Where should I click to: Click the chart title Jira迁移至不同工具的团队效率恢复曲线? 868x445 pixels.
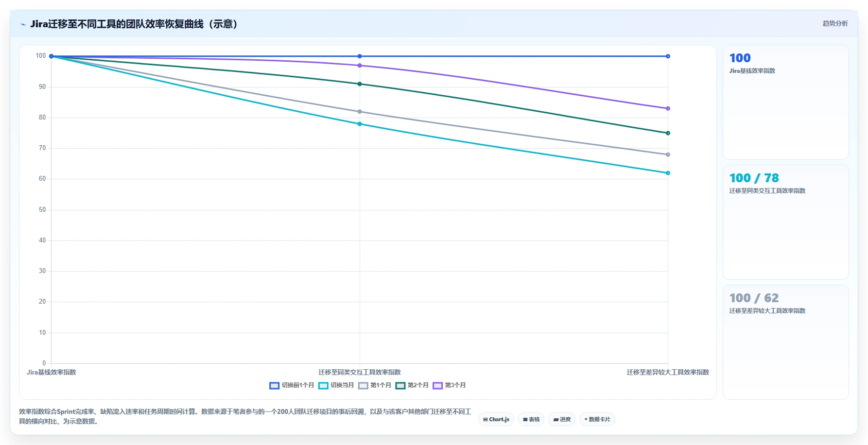click(134, 24)
